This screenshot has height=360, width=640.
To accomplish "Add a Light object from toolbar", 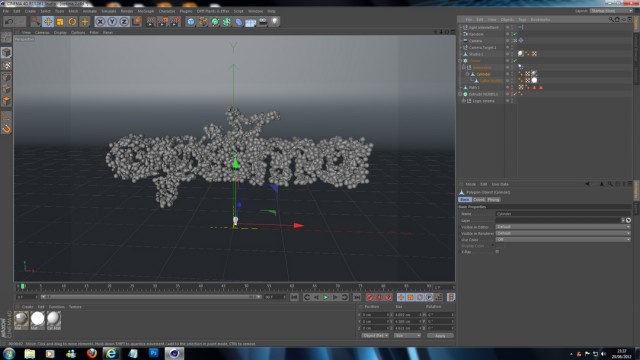I will pos(275,22).
